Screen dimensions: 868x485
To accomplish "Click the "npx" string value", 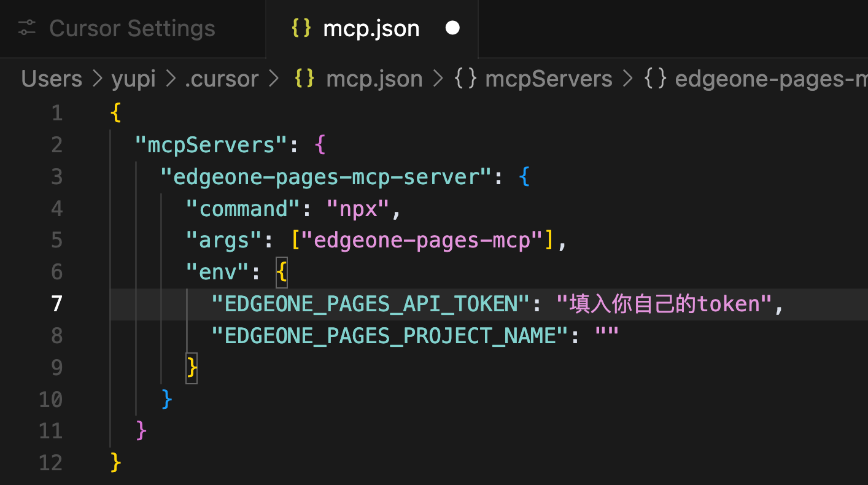I will (357, 209).
